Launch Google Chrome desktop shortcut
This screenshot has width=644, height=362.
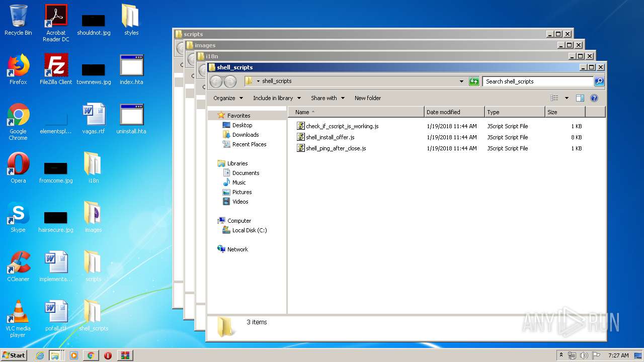18,122
